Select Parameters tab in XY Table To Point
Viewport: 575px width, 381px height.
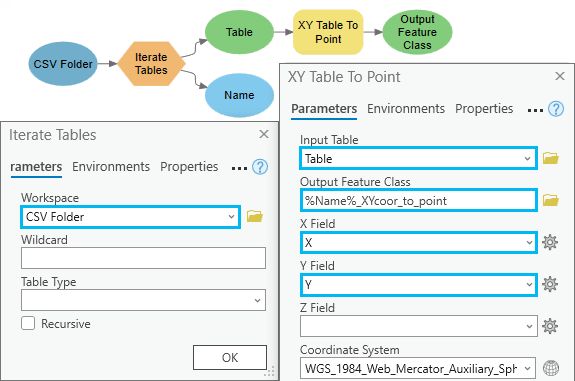click(x=324, y=109)
